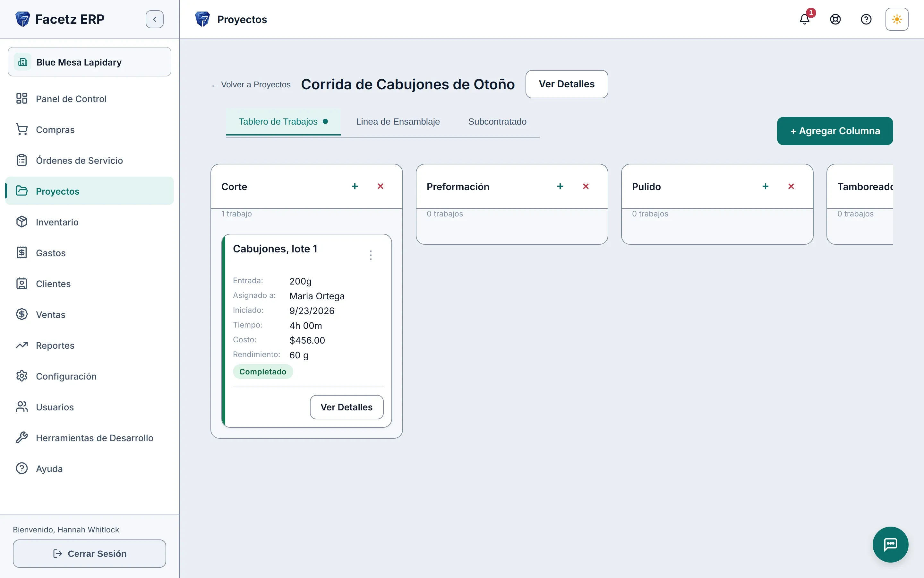This screenshot has height=578, width=924.
Task: Go to Panel de Control
Action: point(89,99)
